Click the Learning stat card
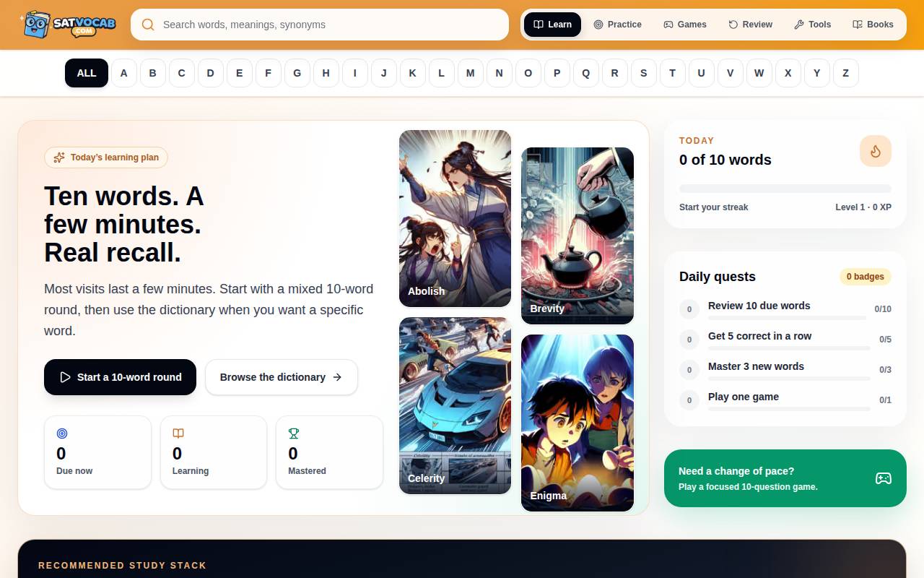This screenshot has width=924, height=578. (x=214, y=452)
